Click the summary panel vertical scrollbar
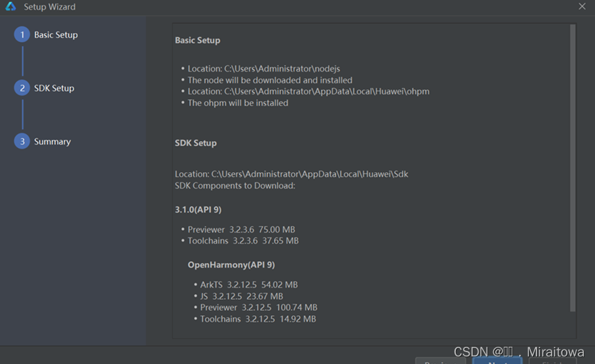This screenshot has width=595, height=364. point(572,168)
